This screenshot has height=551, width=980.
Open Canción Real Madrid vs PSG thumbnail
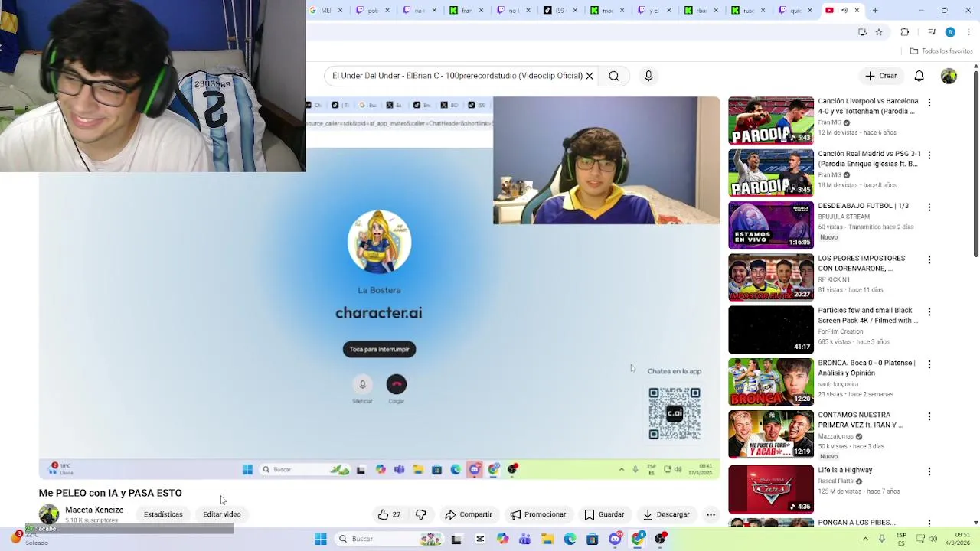click(x=771, y=173)
